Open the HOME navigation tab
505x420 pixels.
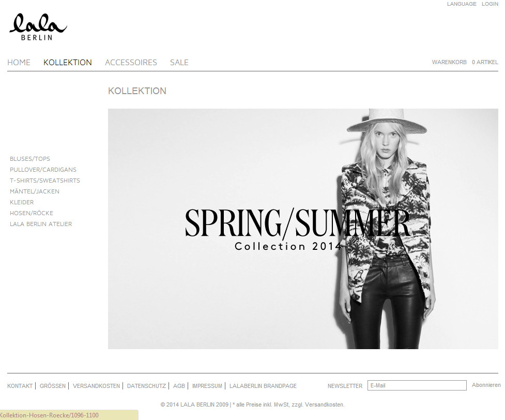coord(19,62)
